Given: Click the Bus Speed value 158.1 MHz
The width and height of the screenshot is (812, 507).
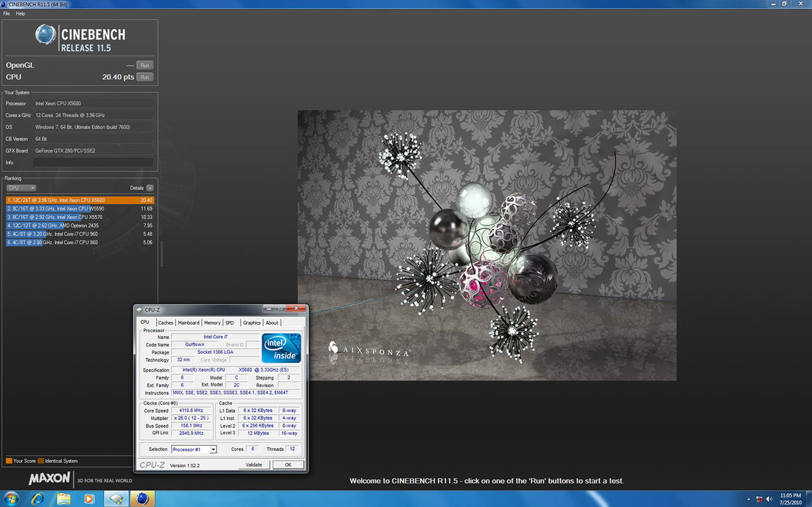Looking at the screenshot, I should [x=191, y=426].
